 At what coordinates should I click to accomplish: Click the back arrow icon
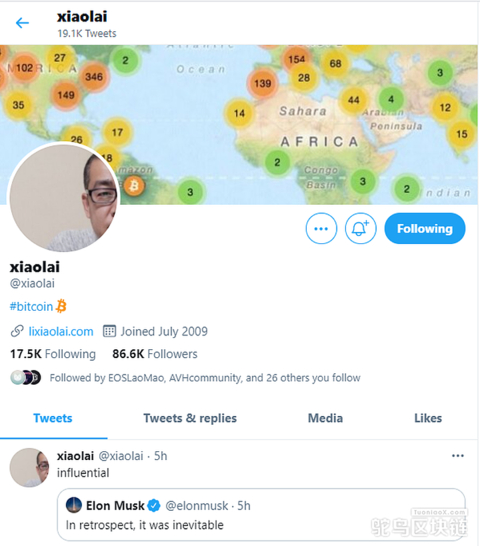click(22, 23)
